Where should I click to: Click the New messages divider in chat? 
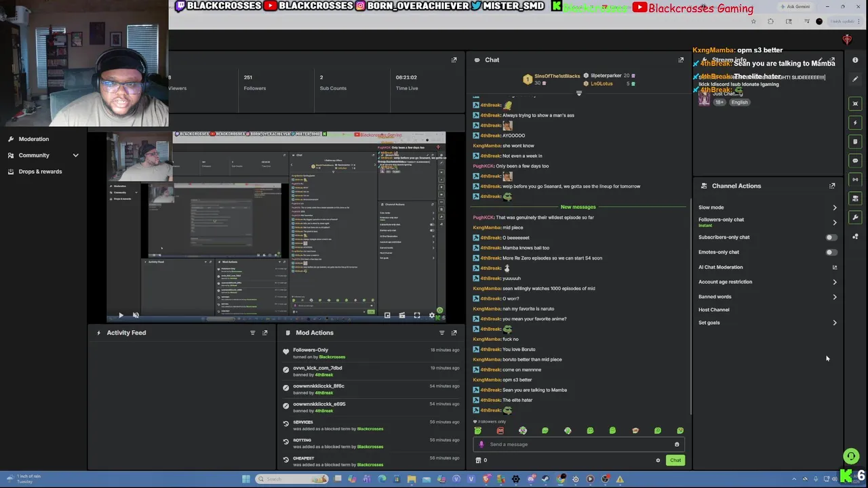(x=578, y=207)
